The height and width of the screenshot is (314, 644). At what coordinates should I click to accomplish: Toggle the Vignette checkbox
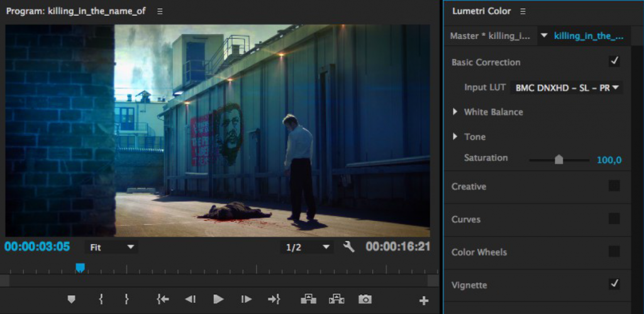click(x=614, y=284)
